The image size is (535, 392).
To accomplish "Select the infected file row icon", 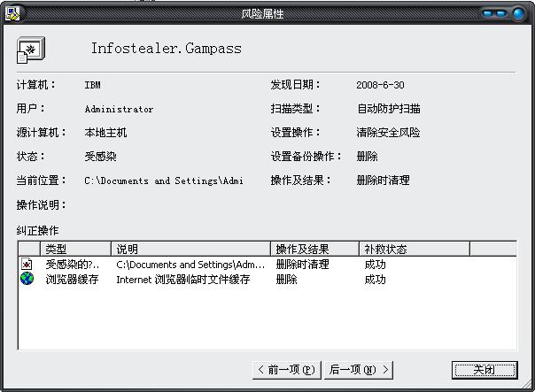I will pyautogui.click(x=27, y=265).
